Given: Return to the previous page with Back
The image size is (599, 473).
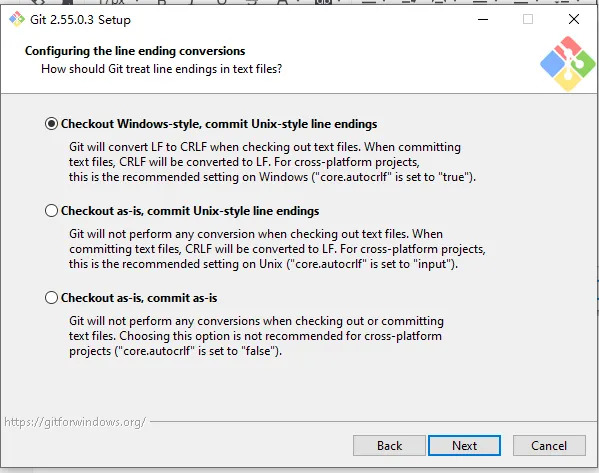Looking at the screenshot, I should [x=389, y=445].
